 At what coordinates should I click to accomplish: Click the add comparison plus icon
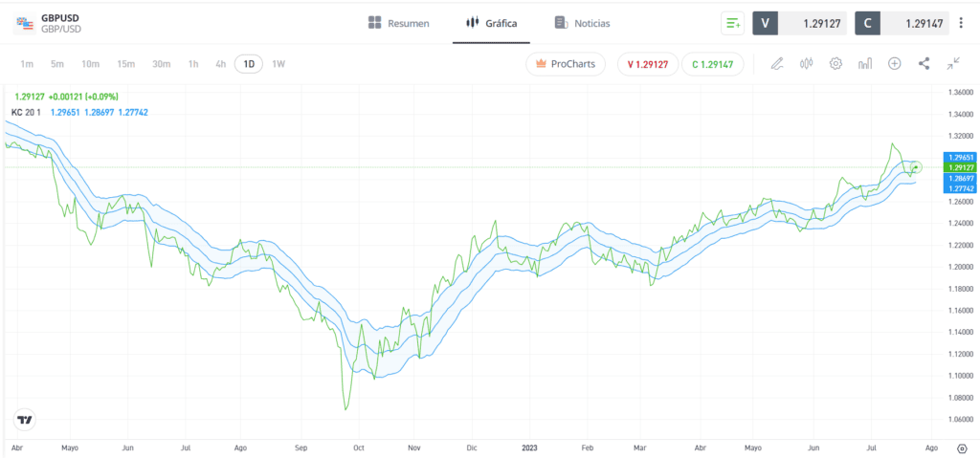tap(895, 63)
